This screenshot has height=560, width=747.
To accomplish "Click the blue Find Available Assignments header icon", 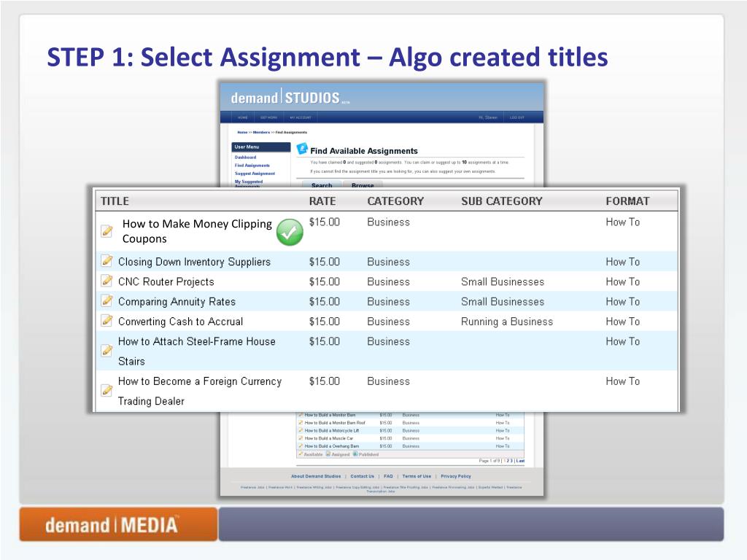I will 302,149.
